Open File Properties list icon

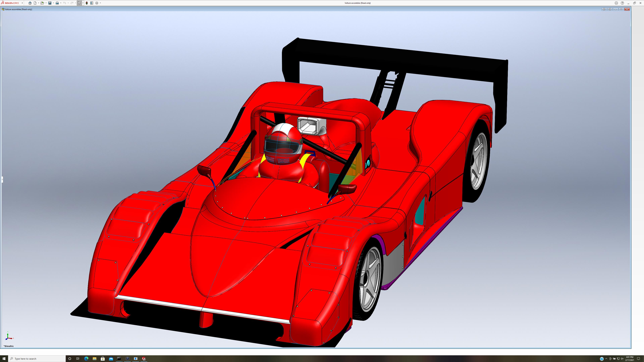tap(92, 3)
